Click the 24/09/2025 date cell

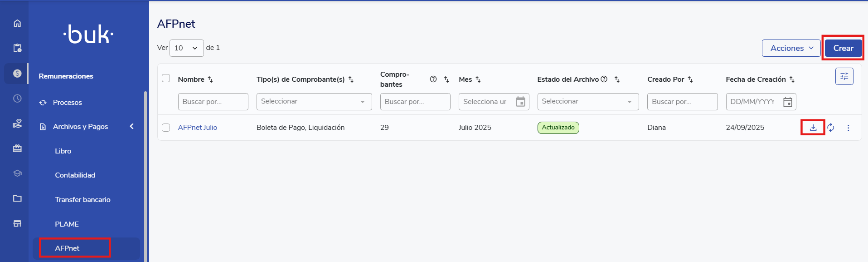pos(745,128)
